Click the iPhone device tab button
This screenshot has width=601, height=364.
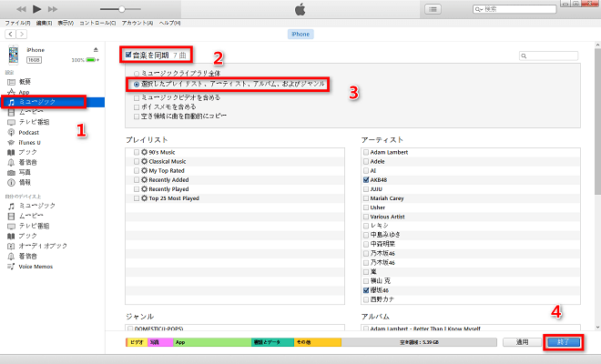[x=300, y=34]
